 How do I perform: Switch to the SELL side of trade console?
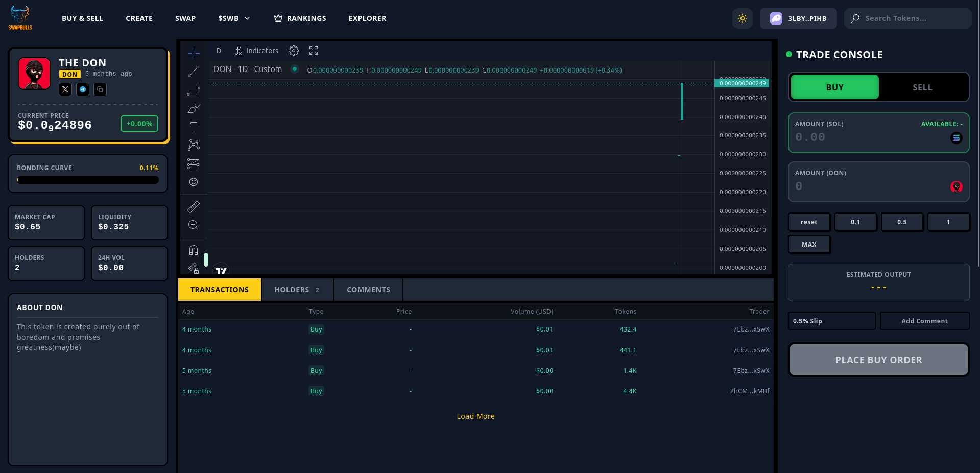point(922,87)
